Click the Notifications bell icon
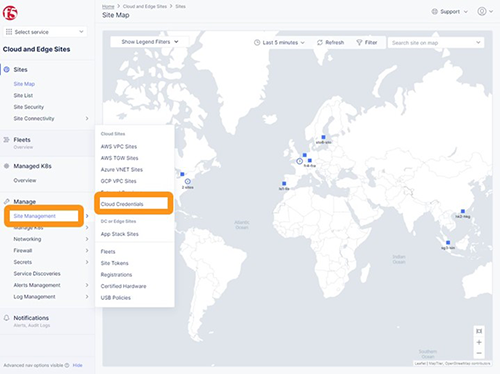This screenshot has height=374, width=500. (6, 318)
